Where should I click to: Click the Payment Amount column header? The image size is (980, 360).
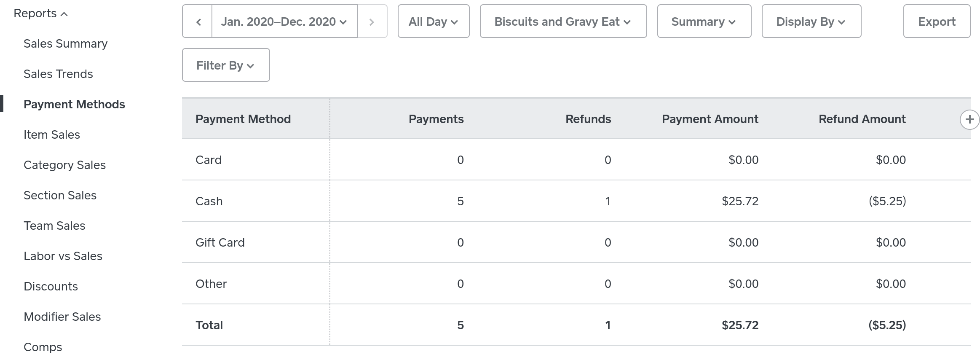710,119
